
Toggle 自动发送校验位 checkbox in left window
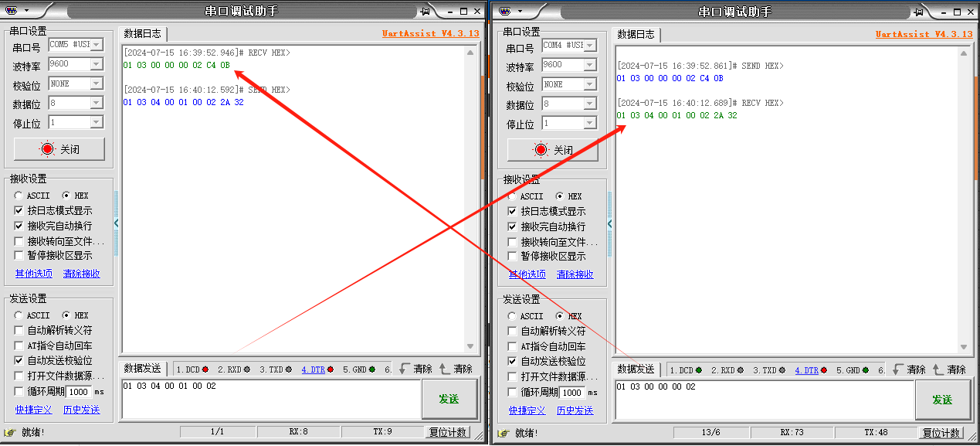(19, 361)
